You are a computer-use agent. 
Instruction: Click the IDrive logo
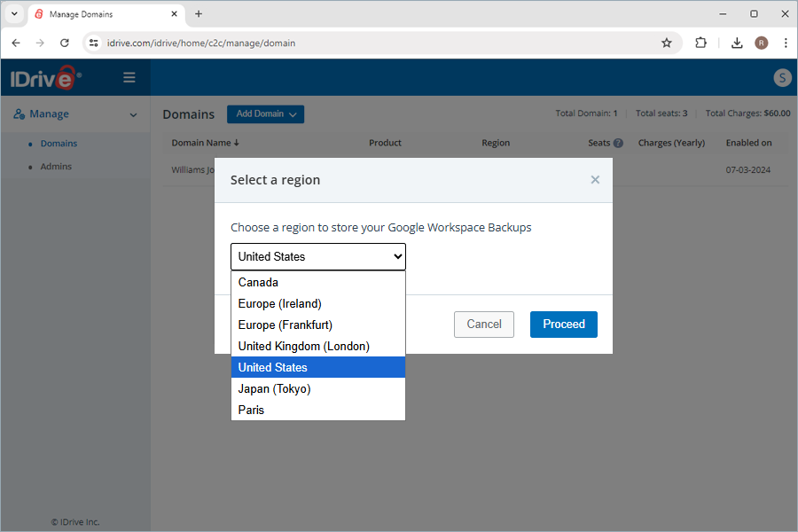pyautogui.click(x=46, y=79)
